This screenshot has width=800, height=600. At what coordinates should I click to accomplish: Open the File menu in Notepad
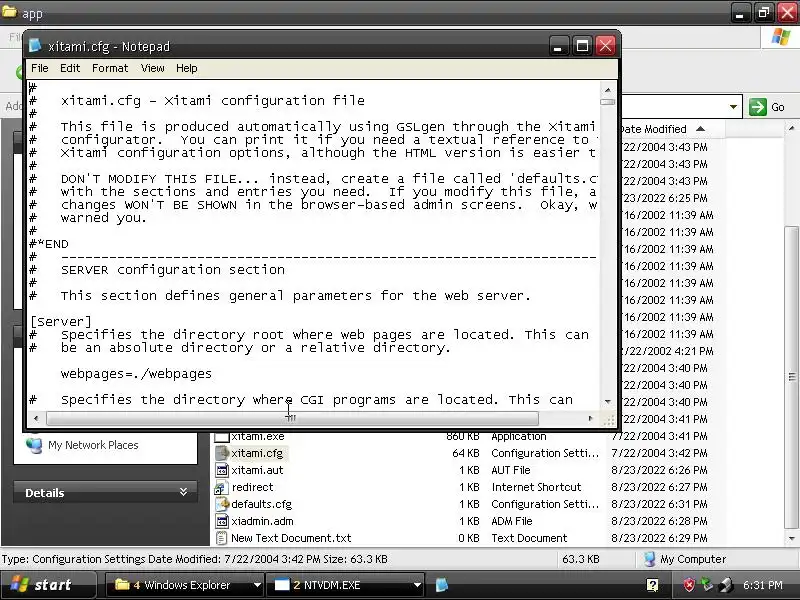pyautogui.click(x=39, y=68)
